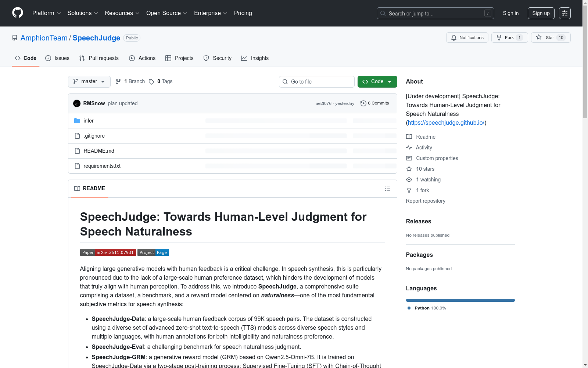Viewport: 588px width, 368px height.
Task: Open the Releases section heading
Action: [419, 221]
